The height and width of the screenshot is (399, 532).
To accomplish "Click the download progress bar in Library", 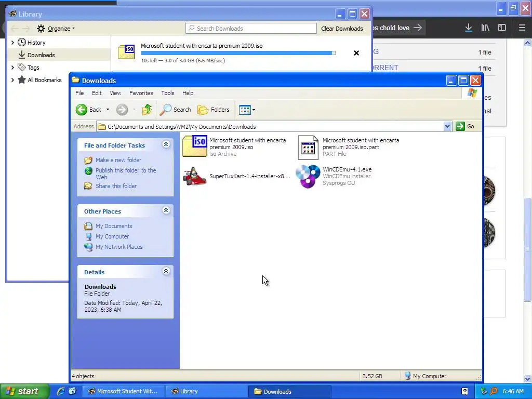I will click(238, 53).
